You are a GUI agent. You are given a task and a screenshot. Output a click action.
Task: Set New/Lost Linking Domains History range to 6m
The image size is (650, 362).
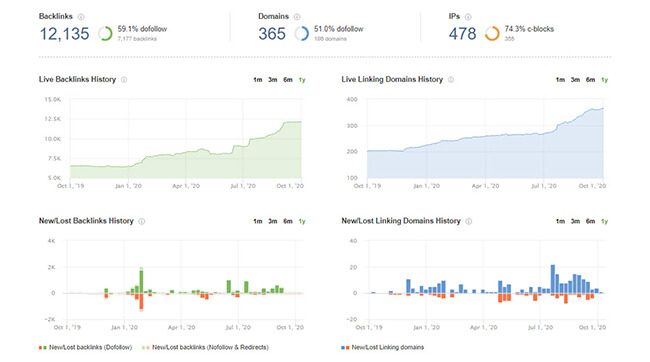pos(590,221)
